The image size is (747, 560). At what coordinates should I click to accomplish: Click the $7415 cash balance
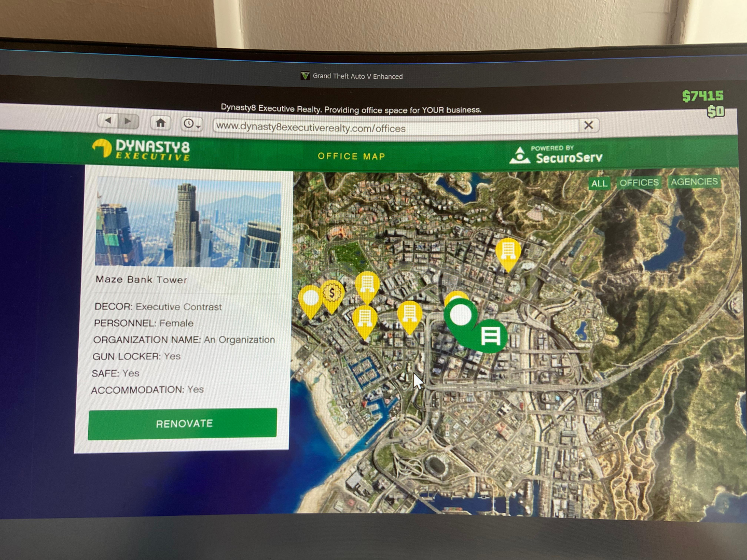(702, 96)
